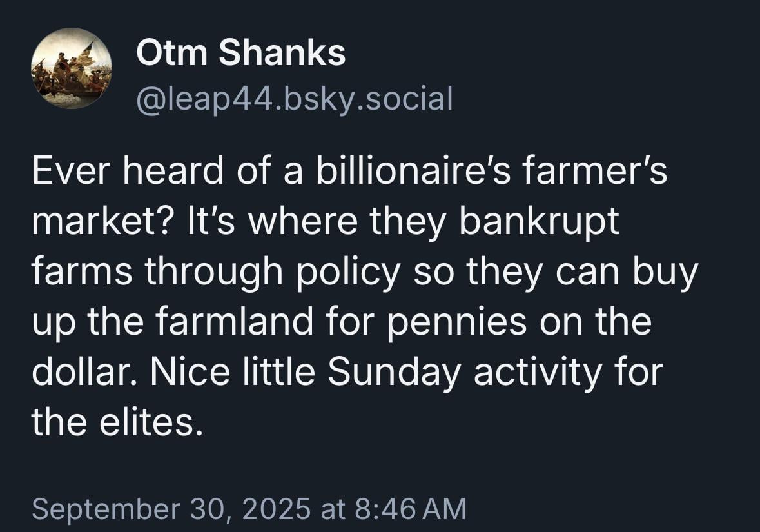Image resolution: width=760 pixels, height=532 pixels.
Task: Click the word "Sunday" in the post
Action: click(394, 372)
